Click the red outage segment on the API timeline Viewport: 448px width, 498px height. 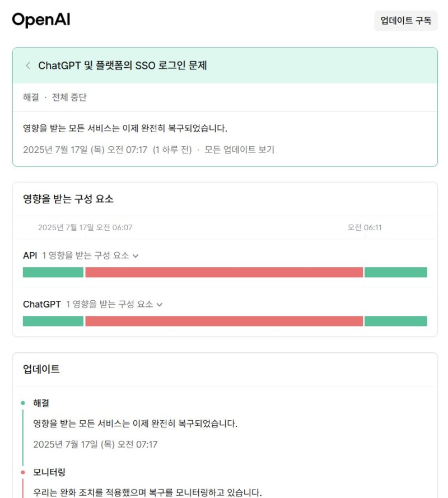coord(224,272)
